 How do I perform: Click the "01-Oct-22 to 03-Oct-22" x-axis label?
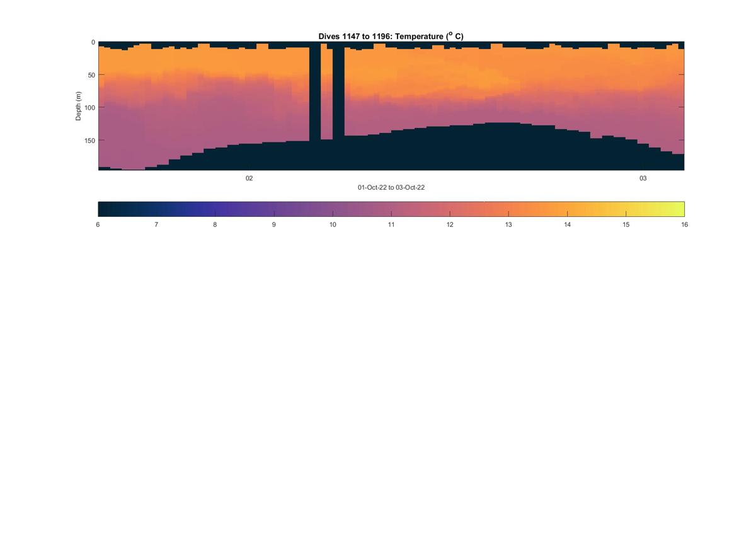pyautogui.click(x=391, y=187)
